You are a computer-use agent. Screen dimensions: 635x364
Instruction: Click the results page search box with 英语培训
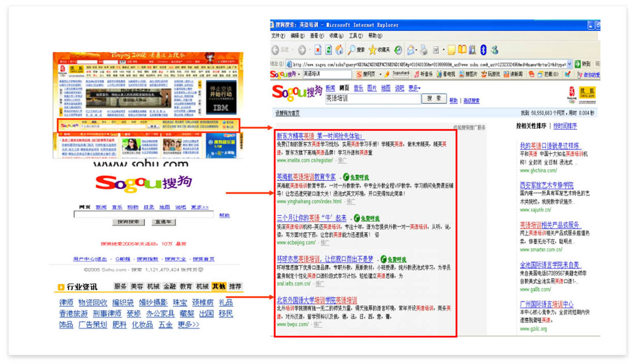[x=373, y=98]
